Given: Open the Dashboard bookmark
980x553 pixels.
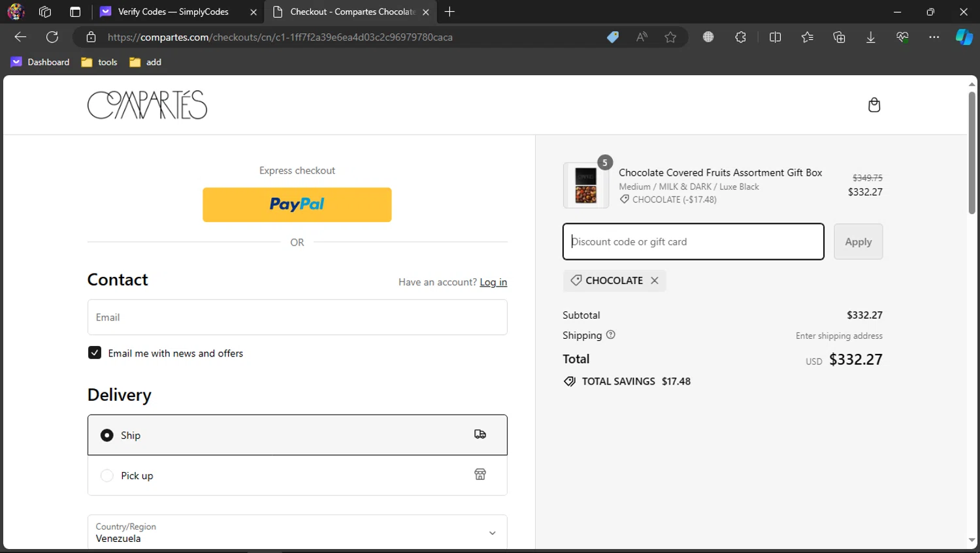Looking at the screenshot, I should (x=41, y=62).
